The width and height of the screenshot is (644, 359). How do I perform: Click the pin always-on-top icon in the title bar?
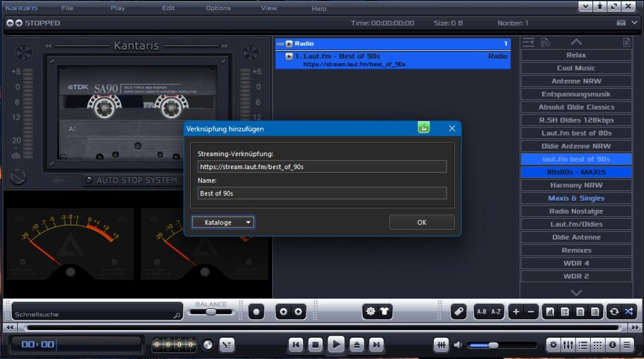click(x=599, y=6)
